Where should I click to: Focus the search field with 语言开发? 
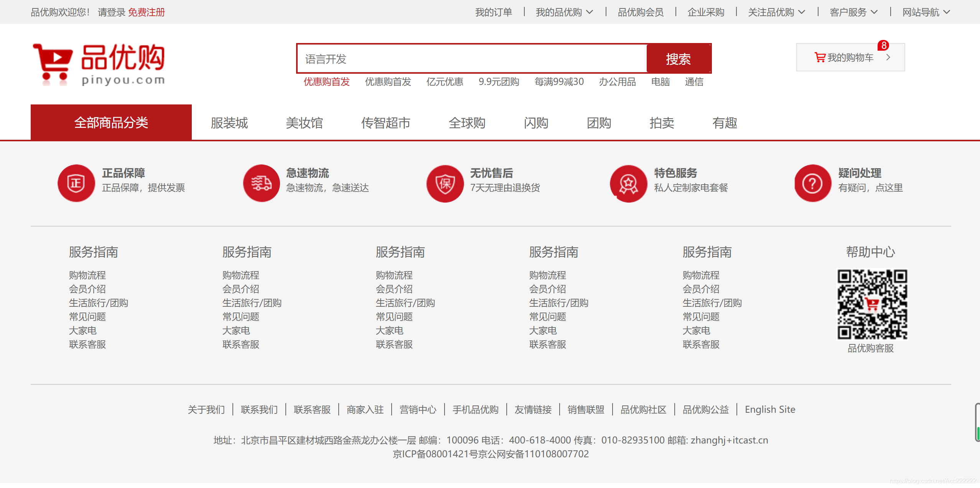coord(472,59)
